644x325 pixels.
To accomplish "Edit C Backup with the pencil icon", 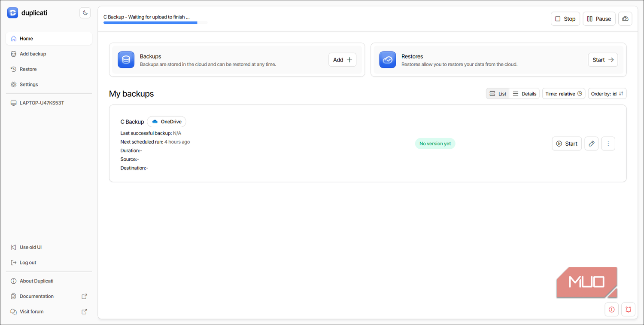I will 592,144.
